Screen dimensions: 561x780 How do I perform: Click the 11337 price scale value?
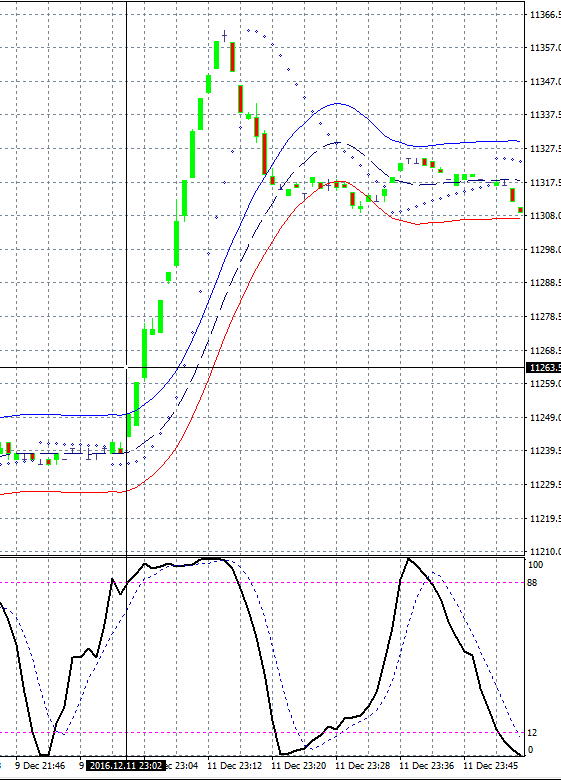[x=545, y=115]
